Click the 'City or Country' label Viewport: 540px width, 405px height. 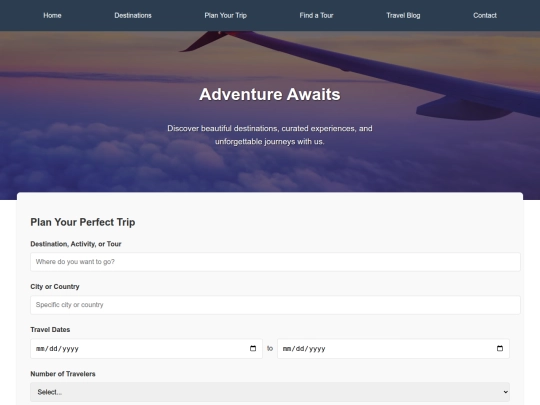[55, 287]
